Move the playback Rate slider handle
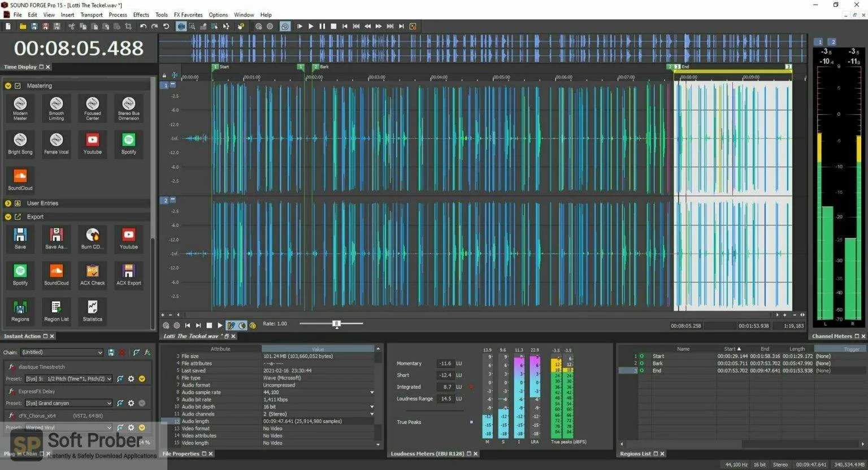The width and height of the screenshot is (868, 470). pyautogui.click(x=337, y=324)
